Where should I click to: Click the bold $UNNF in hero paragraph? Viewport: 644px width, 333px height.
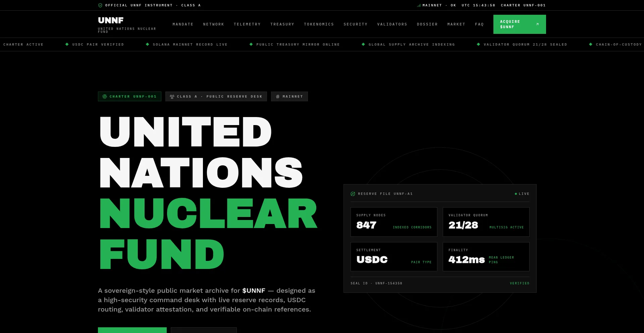coord(254,291)
